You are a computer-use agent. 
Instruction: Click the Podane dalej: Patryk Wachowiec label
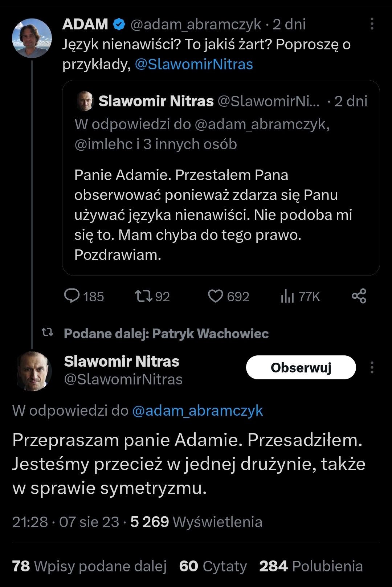click(166, 333)
